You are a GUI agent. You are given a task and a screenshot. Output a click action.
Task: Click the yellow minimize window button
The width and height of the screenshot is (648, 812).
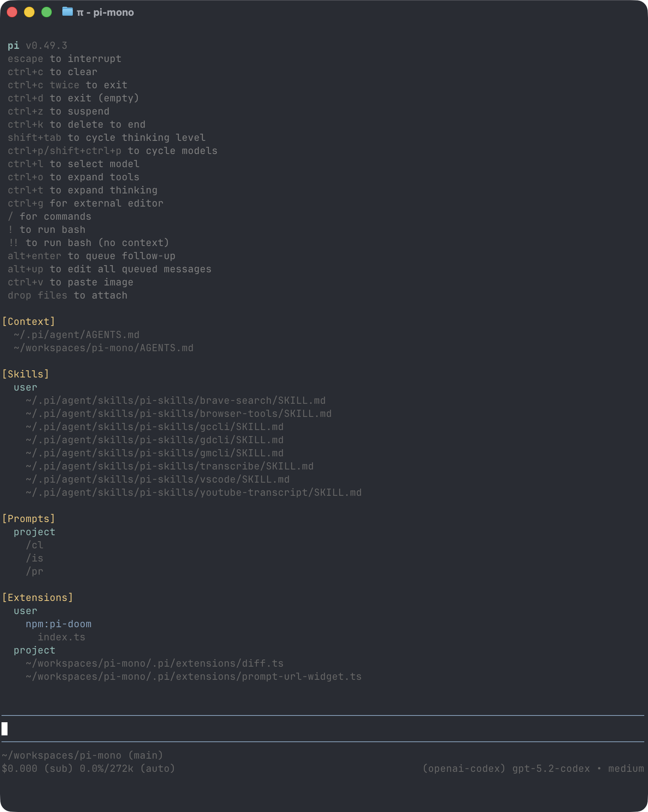coord(29,12)
